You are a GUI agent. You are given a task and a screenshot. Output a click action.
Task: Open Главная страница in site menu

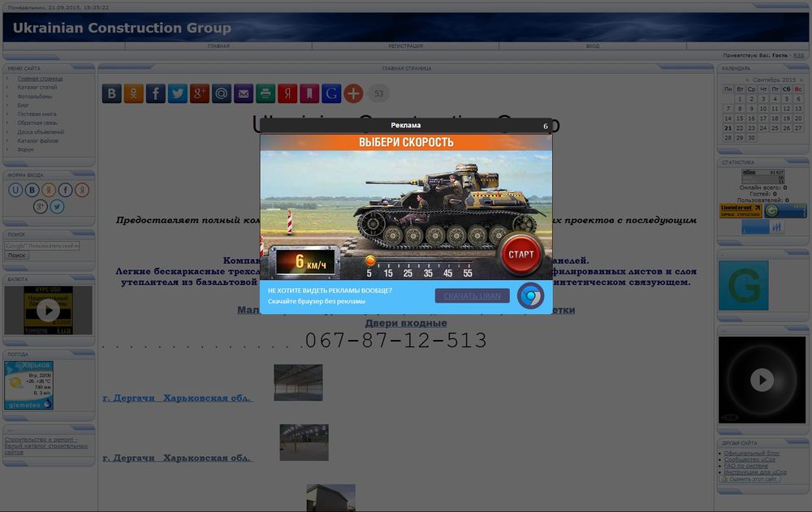pos(41,79)
